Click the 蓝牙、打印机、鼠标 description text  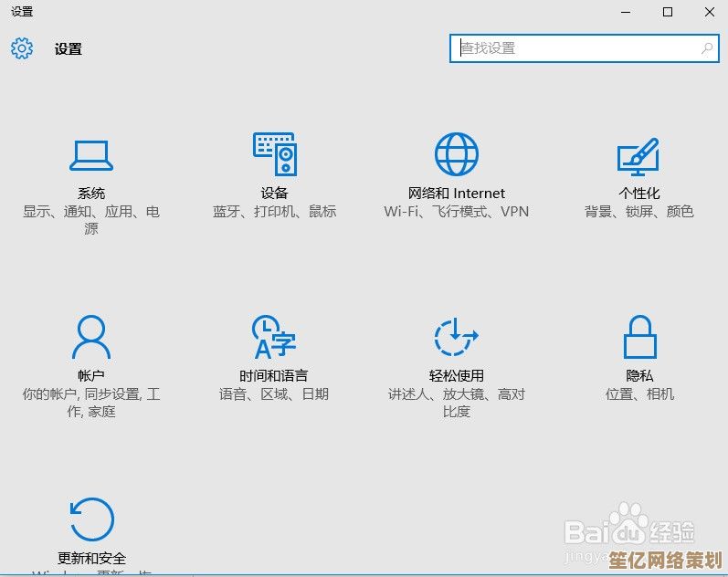(274, 212)
